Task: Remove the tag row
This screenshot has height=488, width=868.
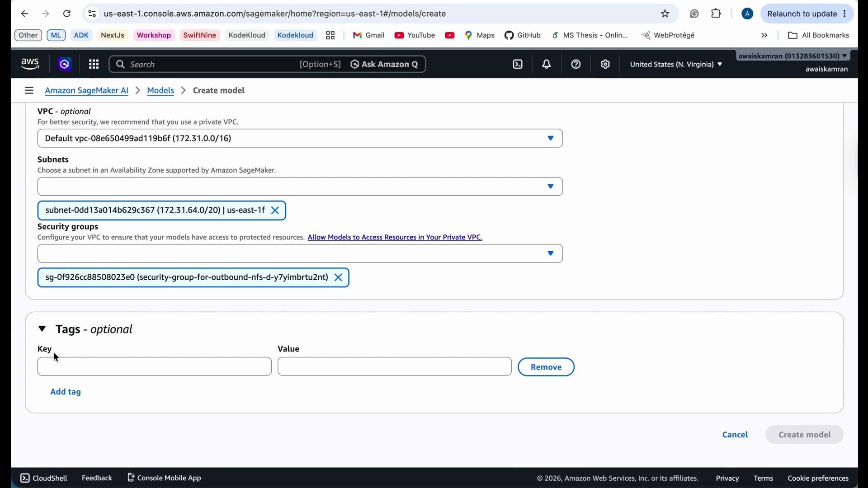Action: point(547,367)
